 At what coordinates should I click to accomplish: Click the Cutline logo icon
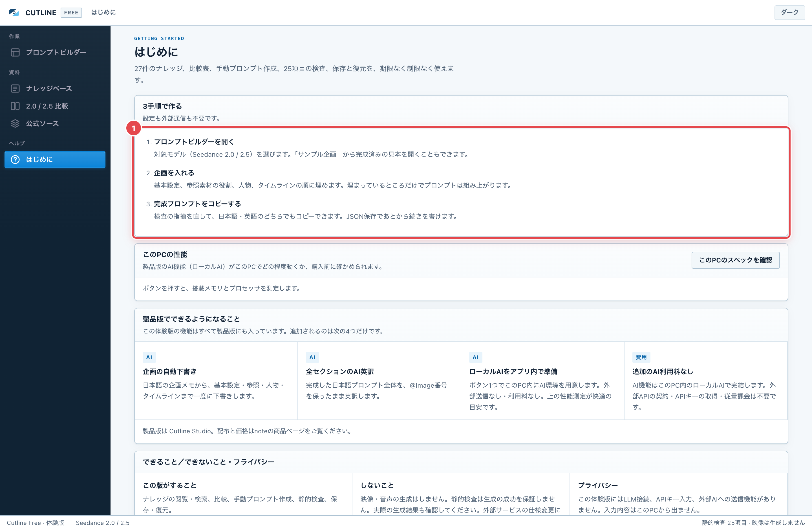pyautogui.click(x=14, y=13)
